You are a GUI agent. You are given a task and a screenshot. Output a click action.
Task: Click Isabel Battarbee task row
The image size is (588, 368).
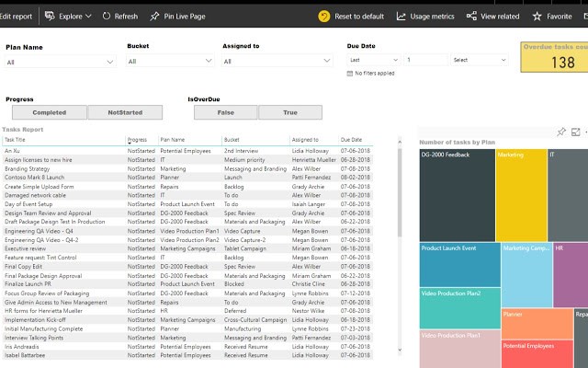click(187, 355)
